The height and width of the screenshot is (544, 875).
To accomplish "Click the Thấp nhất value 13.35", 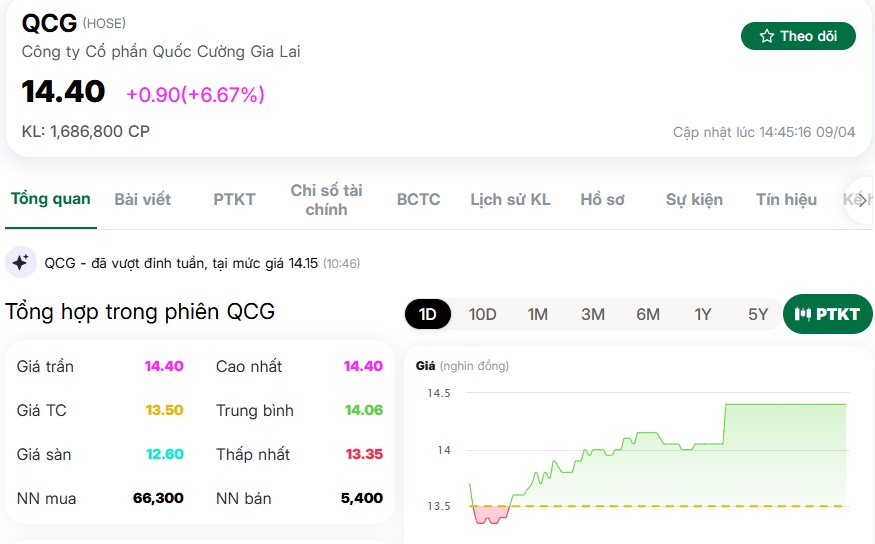I will (364, 454).
